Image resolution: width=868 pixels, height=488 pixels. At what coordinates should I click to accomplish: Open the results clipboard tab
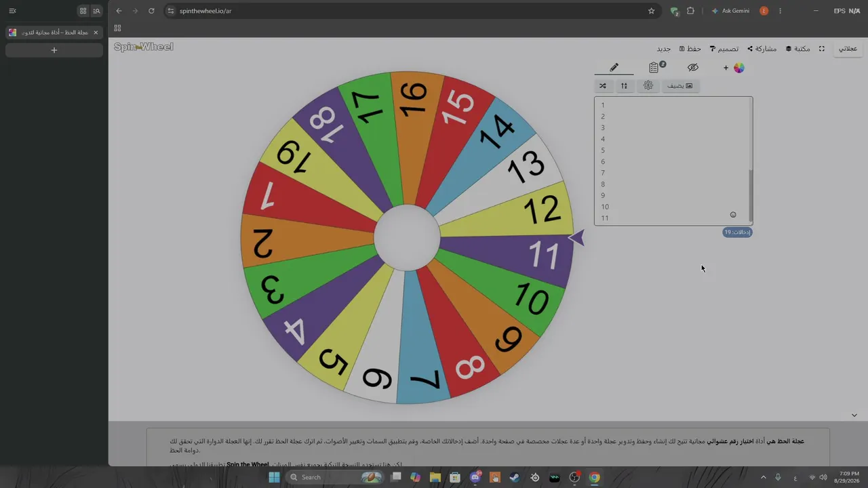click(654, 68)
